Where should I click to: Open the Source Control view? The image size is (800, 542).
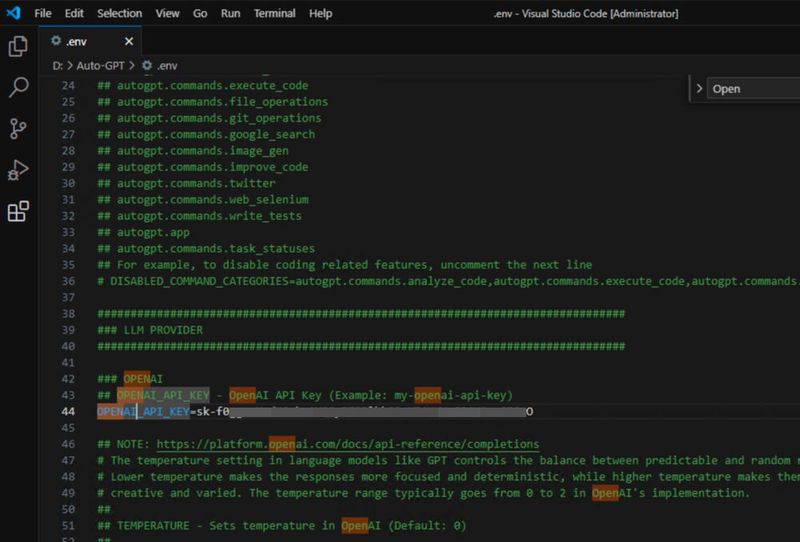tap(18, 129)
